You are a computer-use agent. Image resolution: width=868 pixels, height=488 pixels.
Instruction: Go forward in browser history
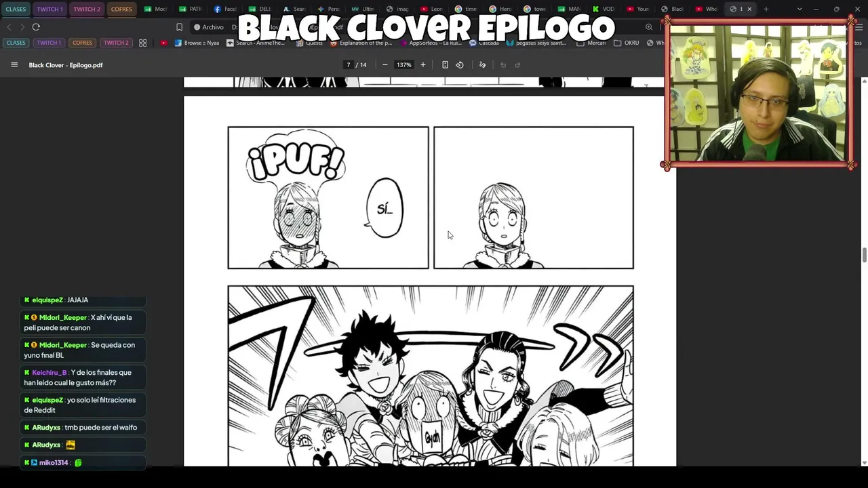(x=22, y=27)
